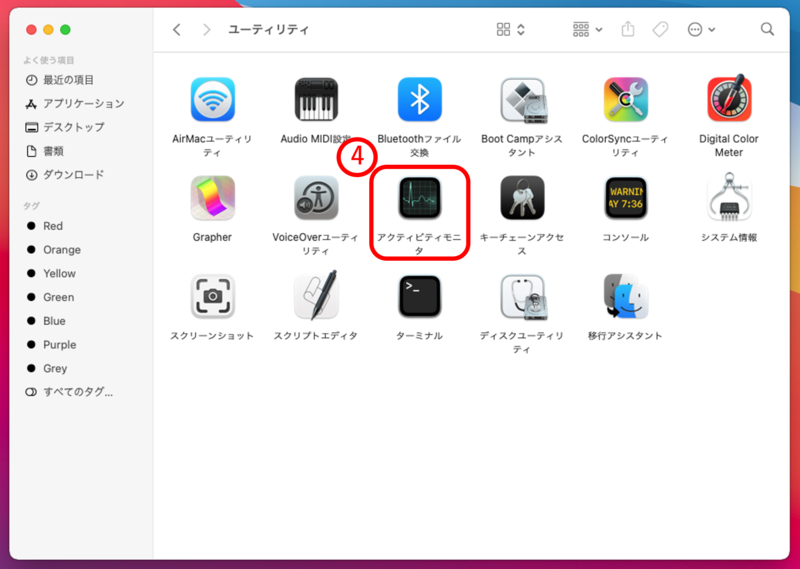Open the ColorSync utility icon
Viewport: 800px width, 569px height.
[x=625, y=99]
